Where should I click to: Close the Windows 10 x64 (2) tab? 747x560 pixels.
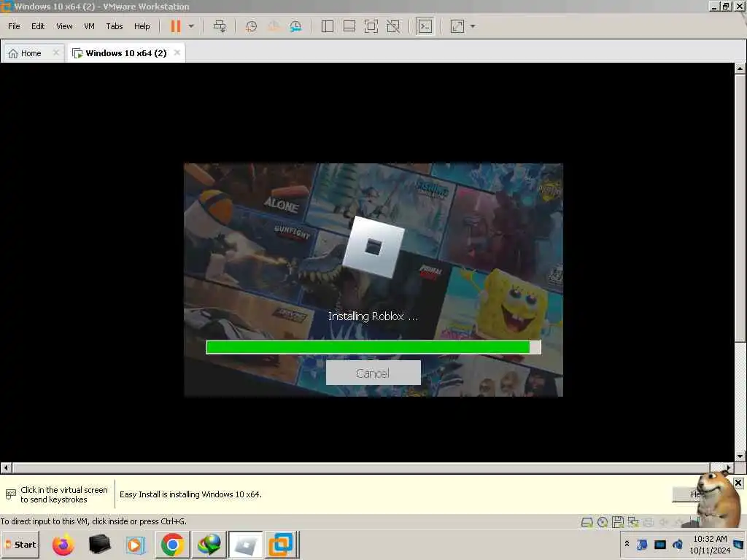pyautogui.click(x=177, y=52)
